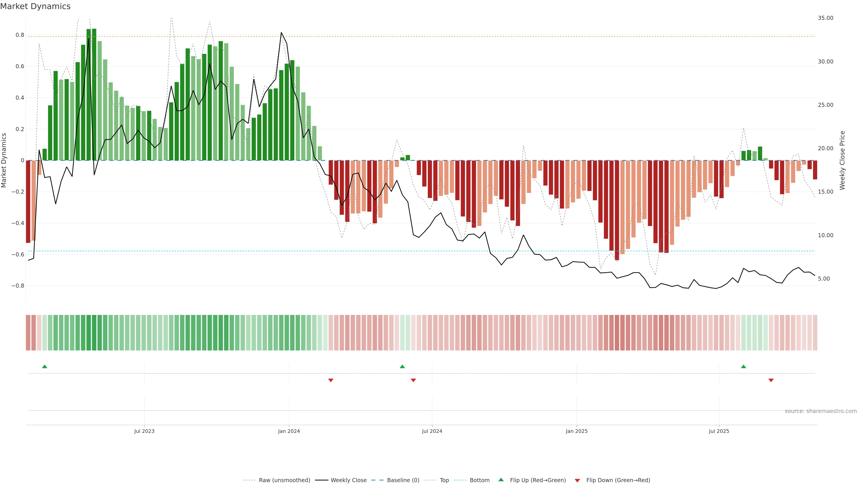Toggle the Baseline (0) legend entry
This screenshot has height=488, width=868.
click(x=403, y=480)
